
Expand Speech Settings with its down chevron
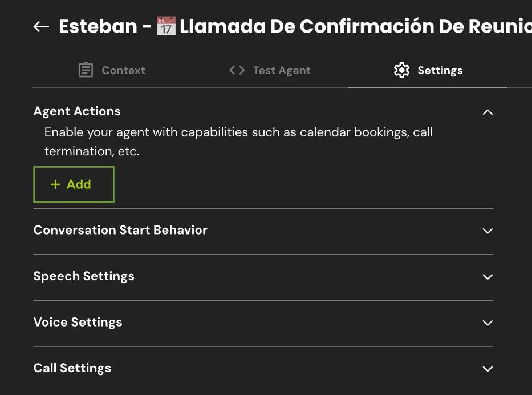(488, 277)
